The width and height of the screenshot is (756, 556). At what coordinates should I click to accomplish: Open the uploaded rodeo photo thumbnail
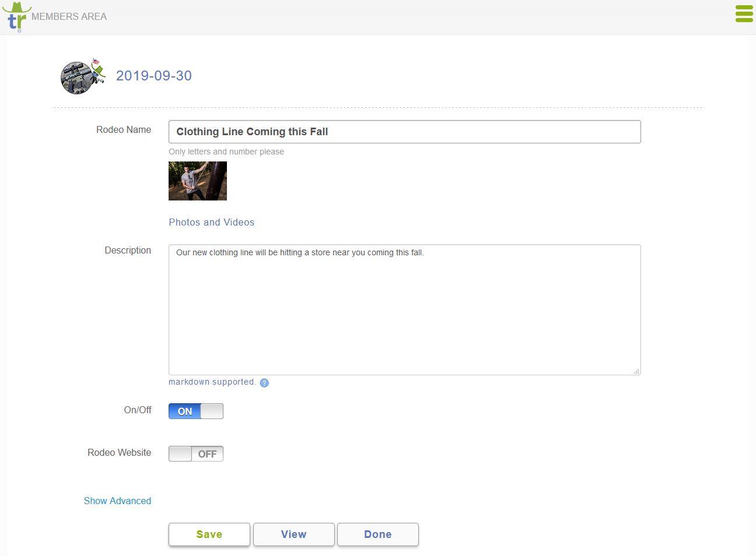[198, 181]
